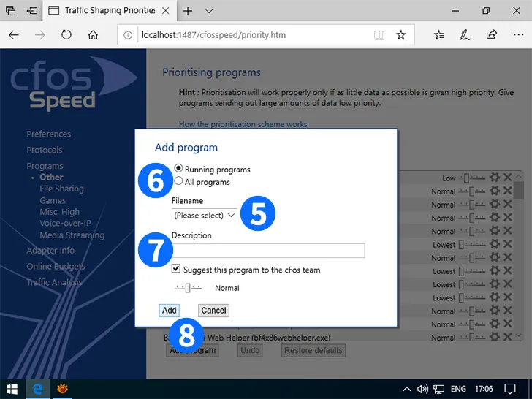
Task: Remove the program in the Low priority row
Action: [508, 177]
